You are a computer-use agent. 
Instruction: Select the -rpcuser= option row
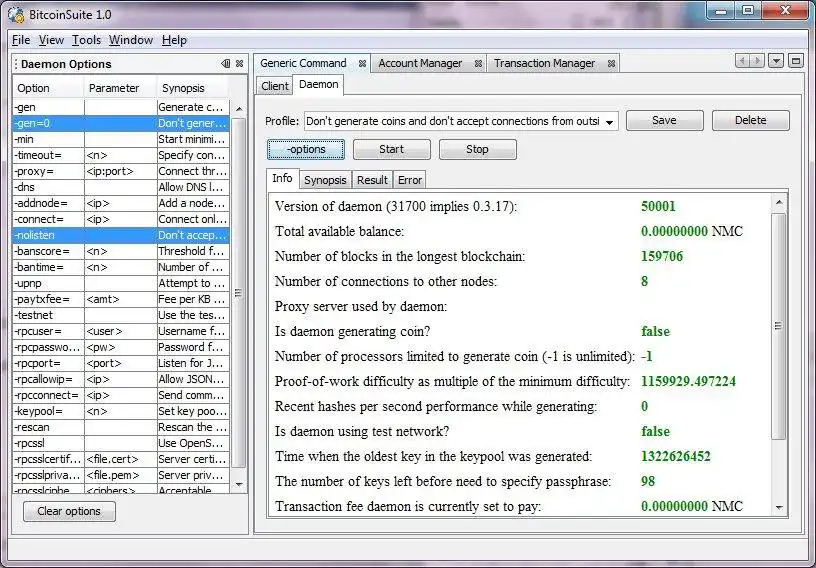coord(121,331)
